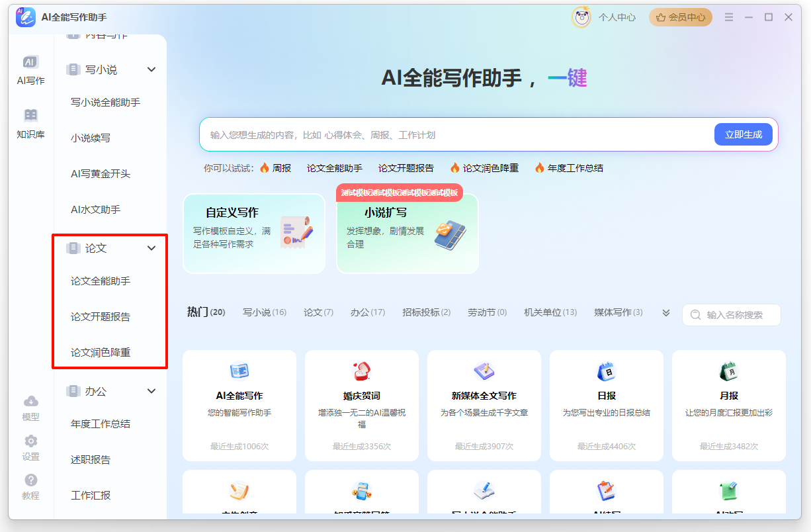Image resolution: width=811 pixels, height=532 pixels.
Task: Collapse the 论文 section chevron
Action: click(x=151, y=248)
